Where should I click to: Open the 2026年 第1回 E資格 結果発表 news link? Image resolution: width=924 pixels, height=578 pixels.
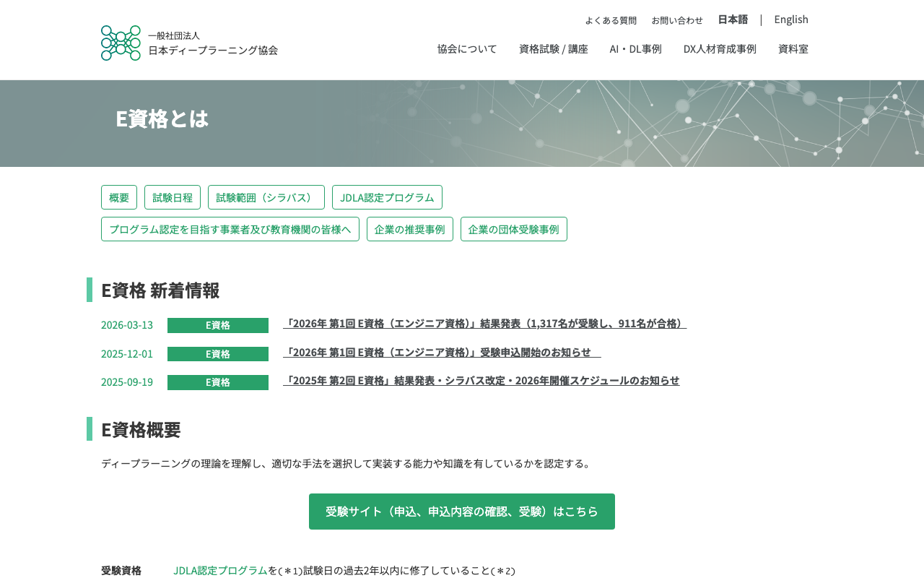coord(484,324)
